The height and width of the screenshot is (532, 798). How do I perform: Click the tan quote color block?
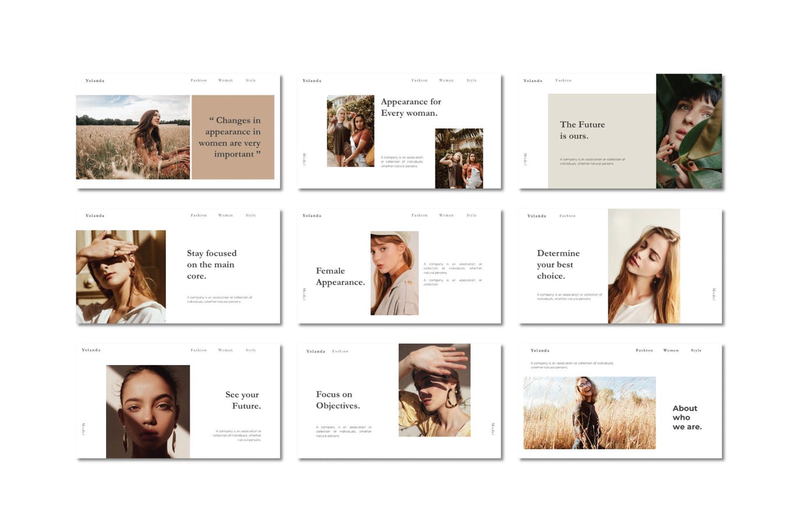point(233,137)
